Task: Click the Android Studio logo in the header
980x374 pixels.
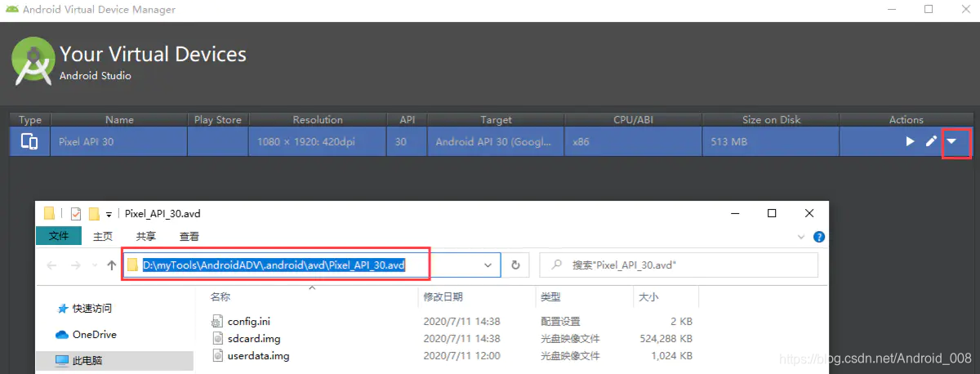Action: click(33, 63)
